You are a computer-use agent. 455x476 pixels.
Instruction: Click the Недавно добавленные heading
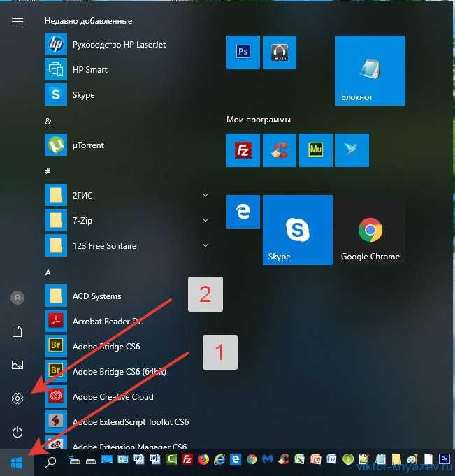(88, 21)
